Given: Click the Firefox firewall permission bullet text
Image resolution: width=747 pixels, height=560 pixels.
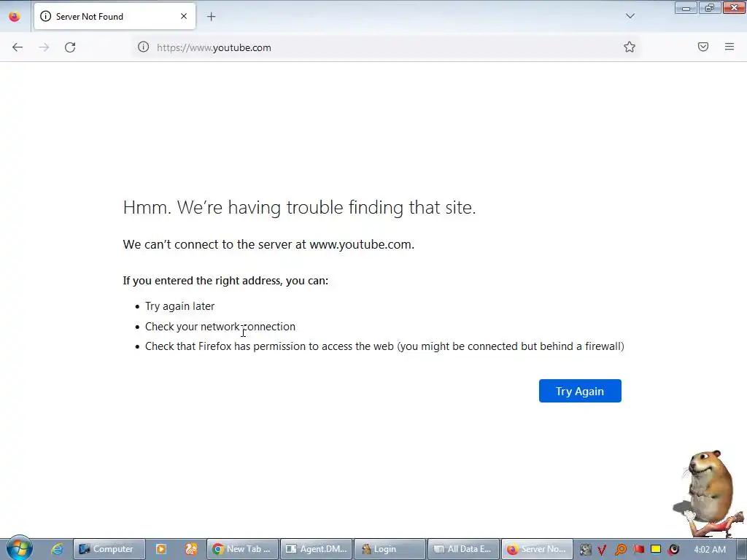Looking at the screenshot, I should pyautogui.click(x=384, y=346).
